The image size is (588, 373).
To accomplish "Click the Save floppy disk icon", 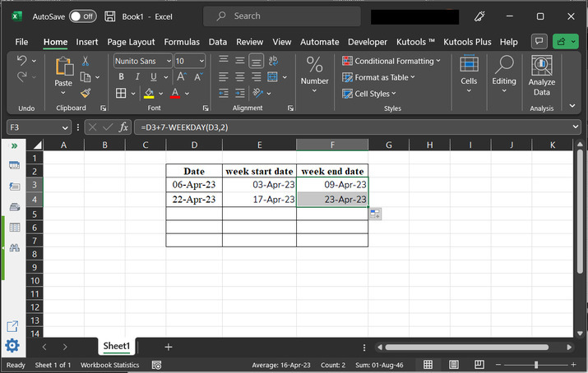I will coord(110,16).
